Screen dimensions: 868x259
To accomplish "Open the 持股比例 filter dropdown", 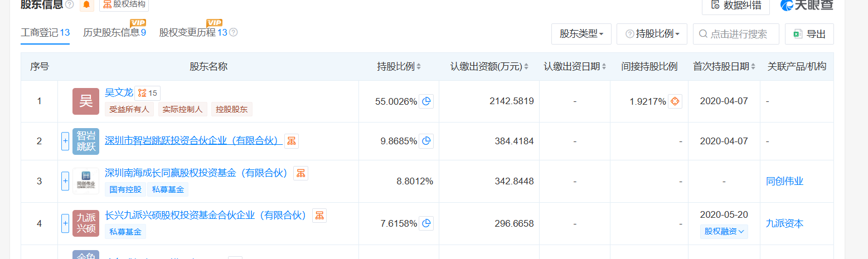I will click(652, 34).
